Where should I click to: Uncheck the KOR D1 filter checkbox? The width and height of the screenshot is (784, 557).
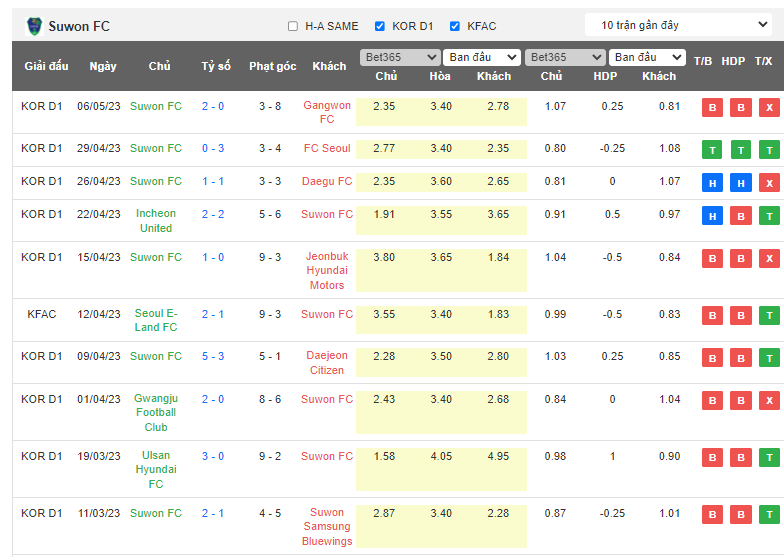(x=380, y=26)
